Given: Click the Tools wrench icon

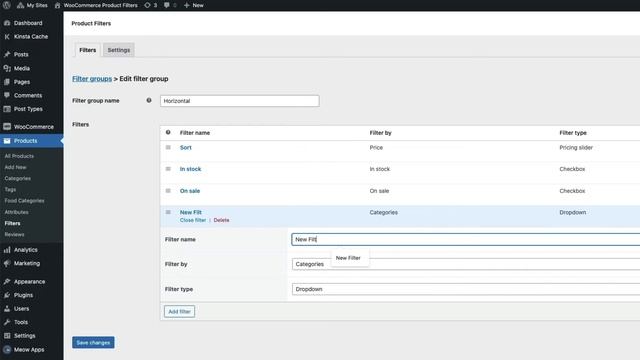Looking at the screenshot, I should click(x=7, y=322).
